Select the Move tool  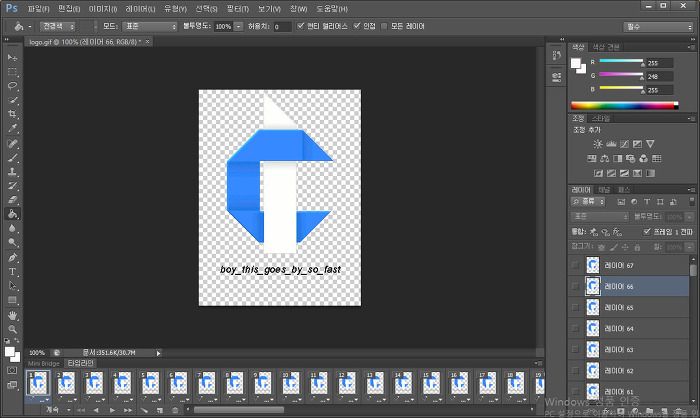(x=12, y=58)
